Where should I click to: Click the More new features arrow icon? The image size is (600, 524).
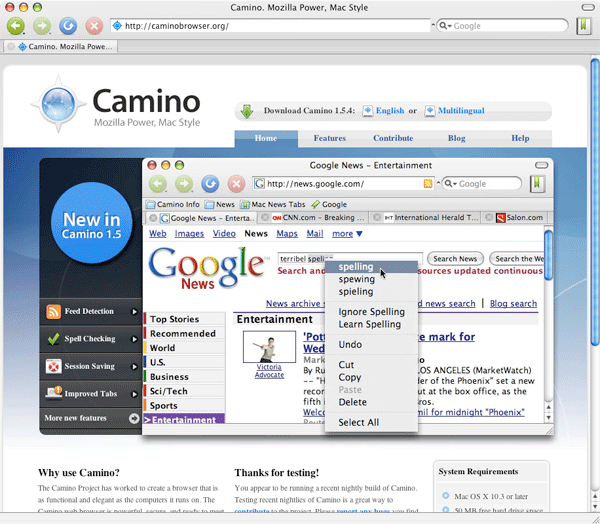click(134, 418)
